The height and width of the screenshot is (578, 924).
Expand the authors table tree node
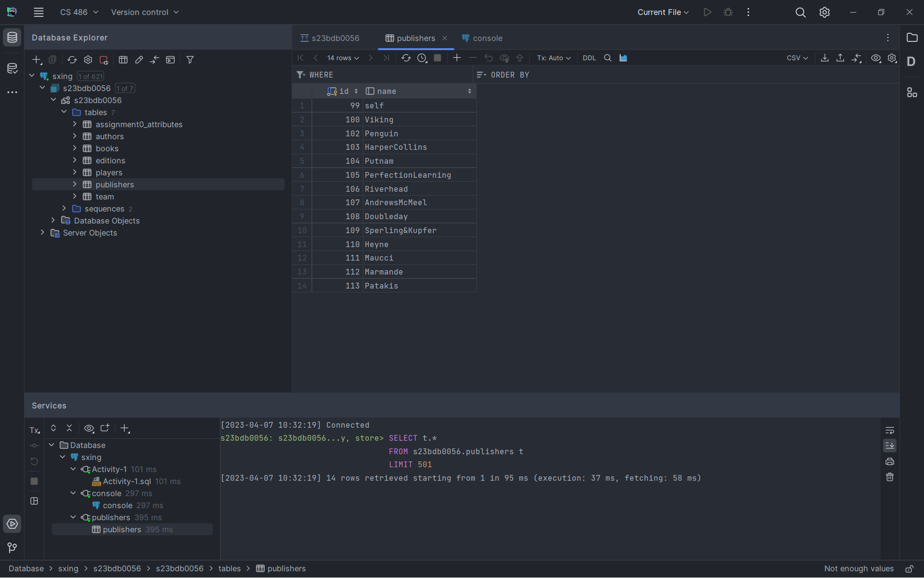(x=75, y=136)
